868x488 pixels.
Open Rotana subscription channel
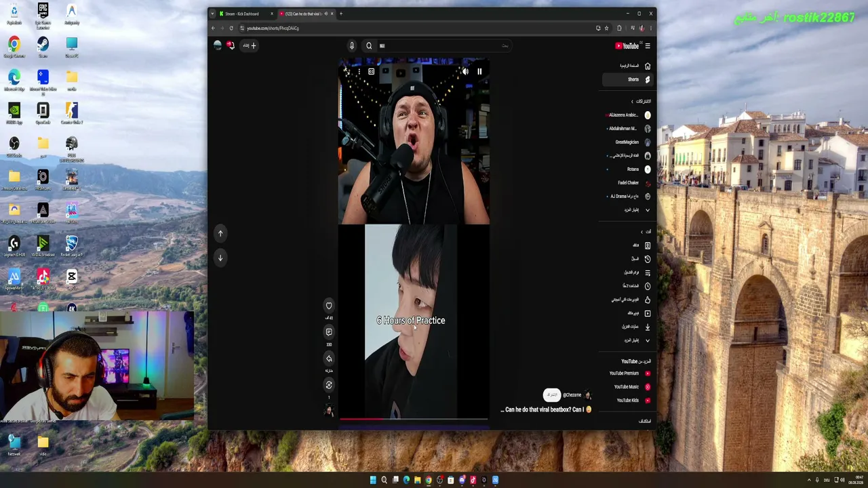(628, 169)
